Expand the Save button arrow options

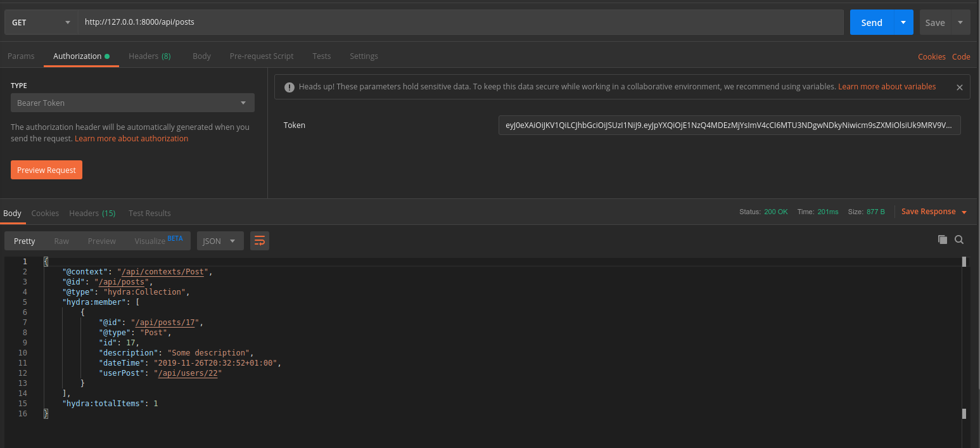click(x=960, y=22)
